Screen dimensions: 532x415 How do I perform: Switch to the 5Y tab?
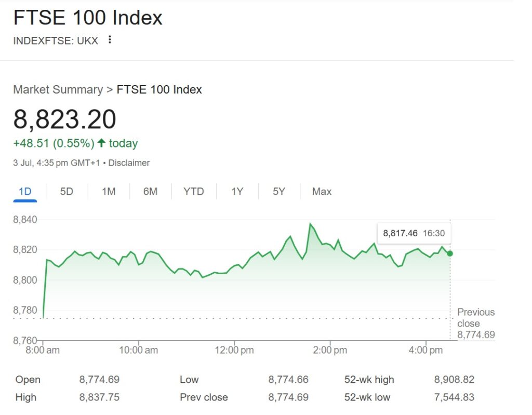click(278, 191)
